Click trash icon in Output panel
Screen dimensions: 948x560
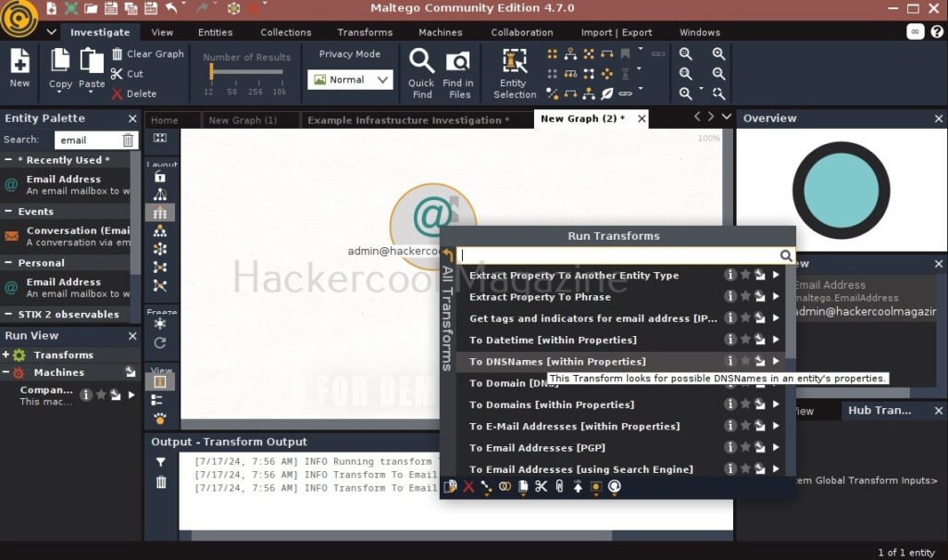(x=161, y=482)
